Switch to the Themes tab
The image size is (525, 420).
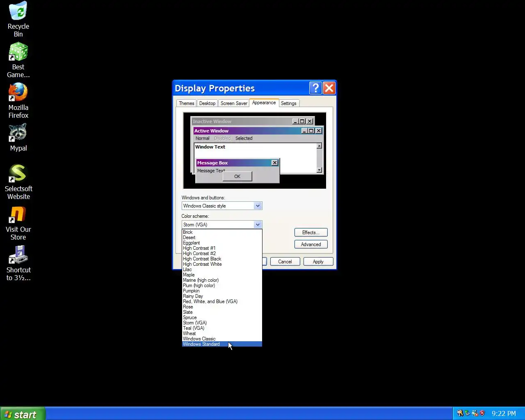(x=186, y=103)
